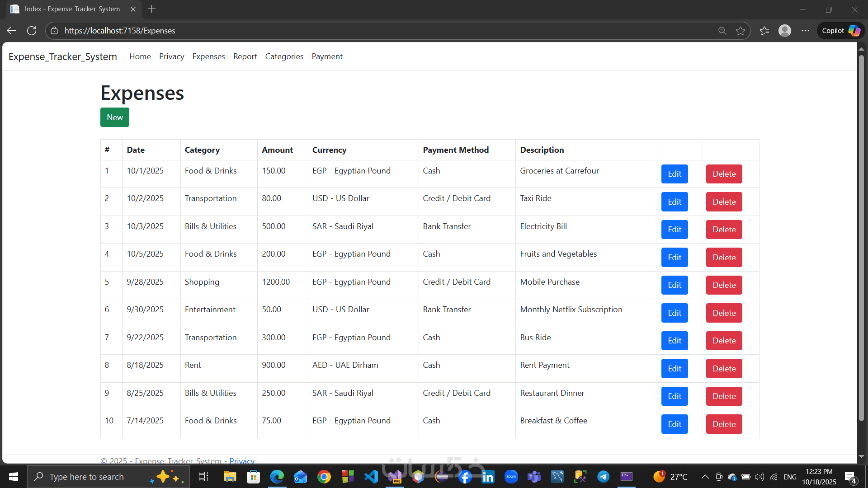
Task: Open a new browser tab
Action: coord(152,9)
